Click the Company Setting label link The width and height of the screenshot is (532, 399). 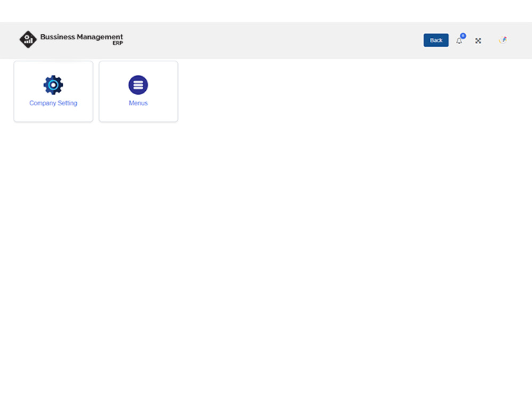tap(53, 103)
